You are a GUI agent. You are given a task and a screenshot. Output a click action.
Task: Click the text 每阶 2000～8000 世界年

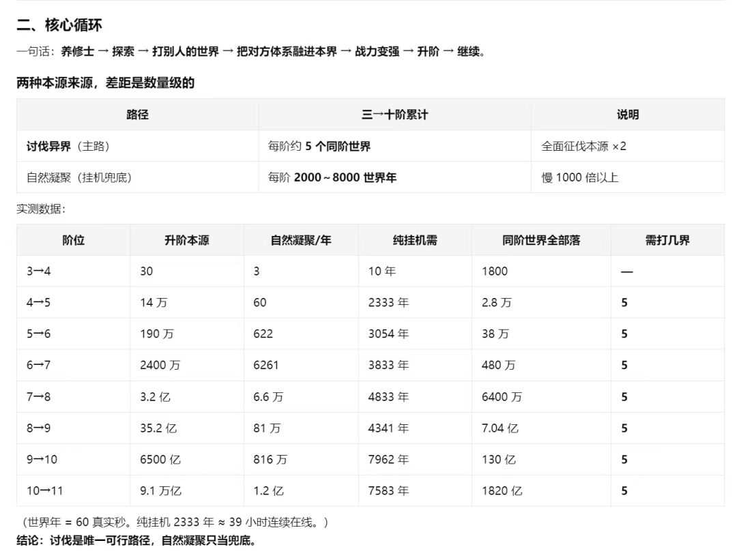point(332,177)
